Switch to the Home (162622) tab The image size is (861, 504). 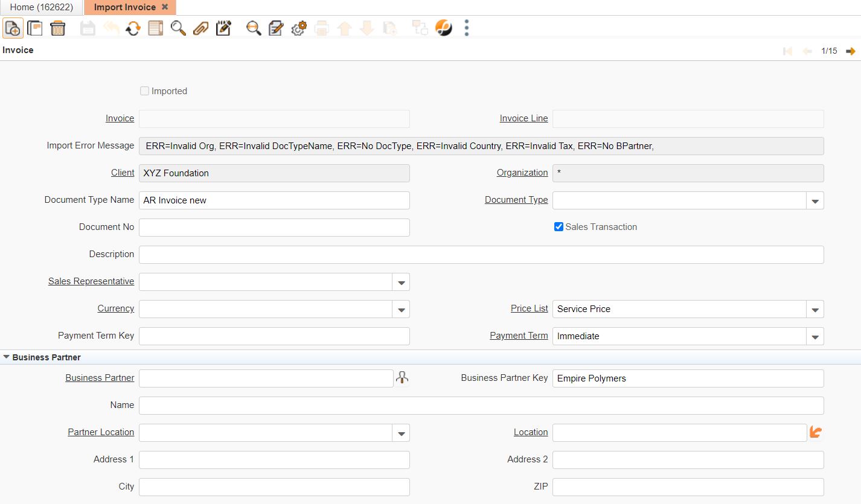pyautogui.click(x=42, y=7)
